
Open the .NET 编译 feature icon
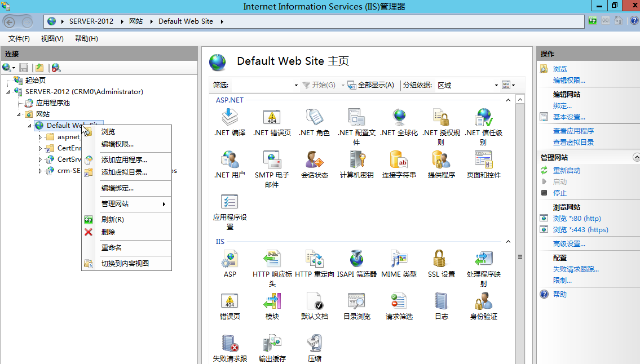point(230,118)
